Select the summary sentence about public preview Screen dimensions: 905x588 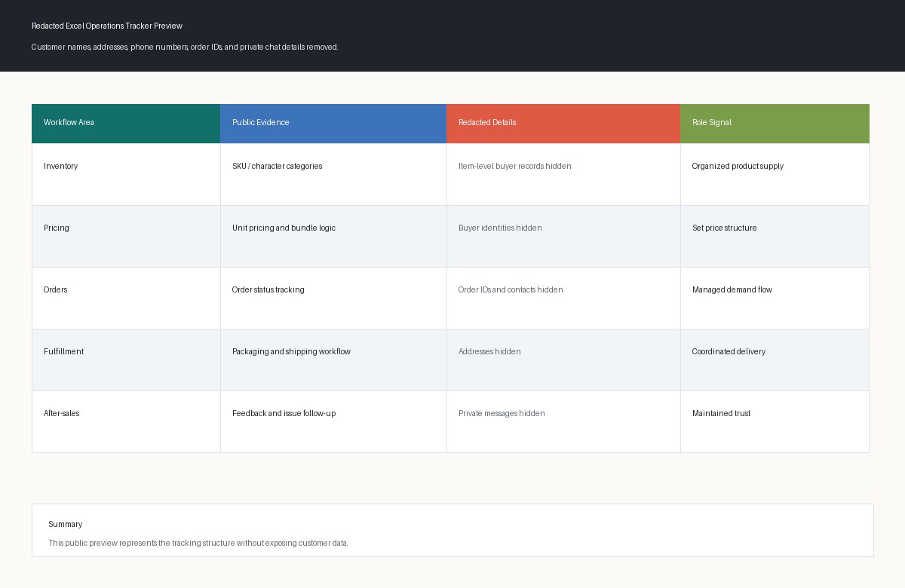[198, 543]
